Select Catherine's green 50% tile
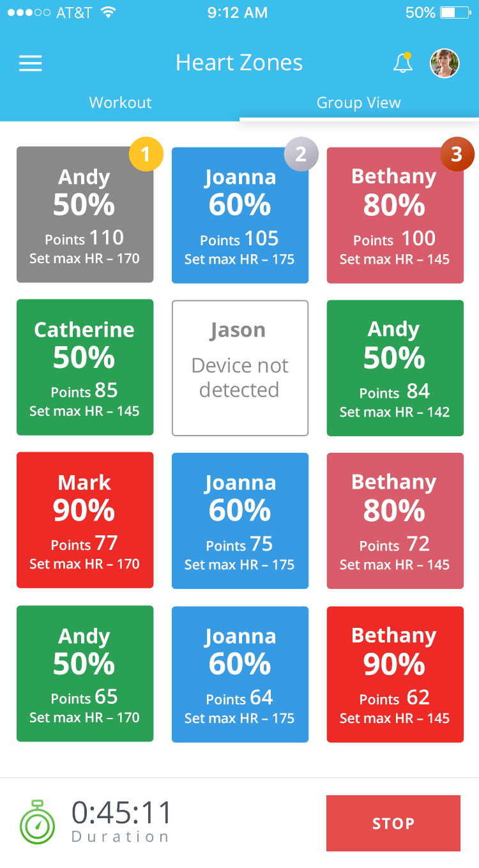 pos(85,367)
